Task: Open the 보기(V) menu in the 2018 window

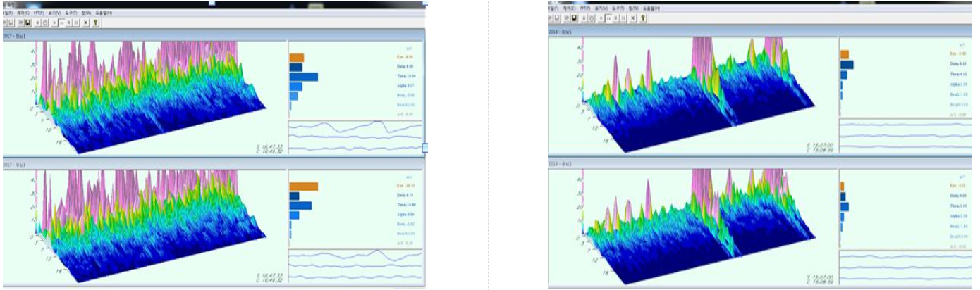Action: tap(601, 8)
